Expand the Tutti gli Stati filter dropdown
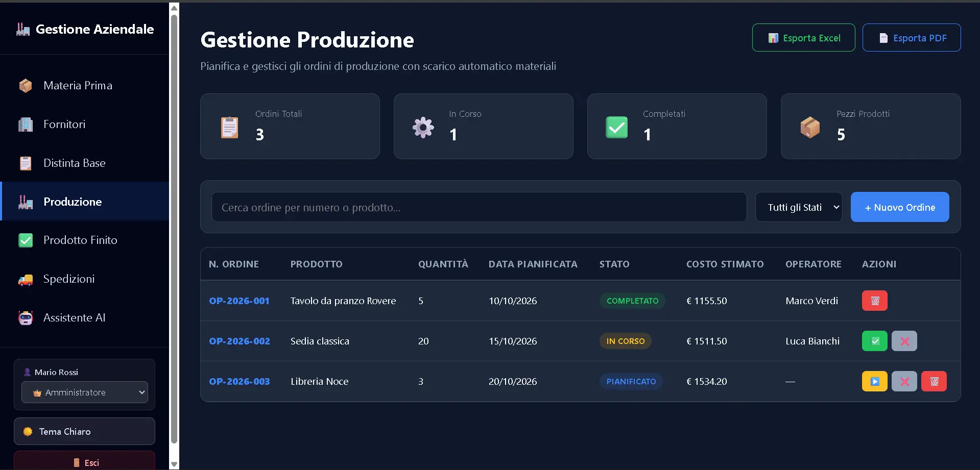This screenshot has height=470, width=980. point(798,207)
